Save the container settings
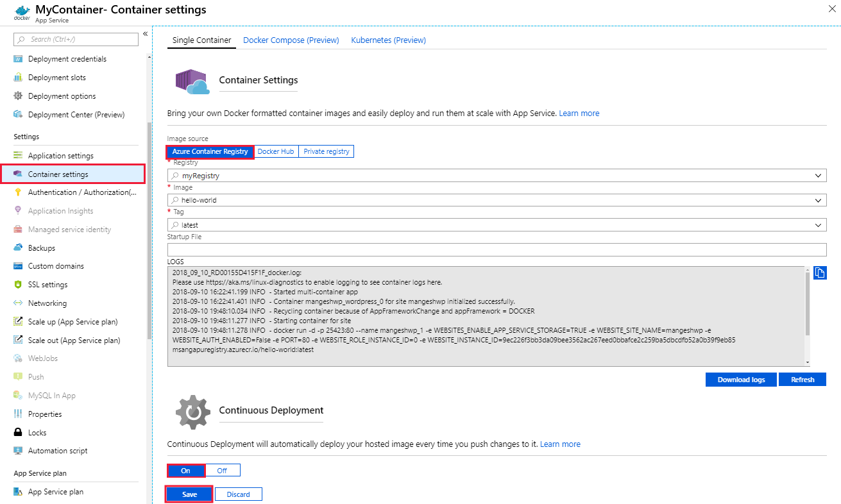The image size is (841, 504). (189, 494)
